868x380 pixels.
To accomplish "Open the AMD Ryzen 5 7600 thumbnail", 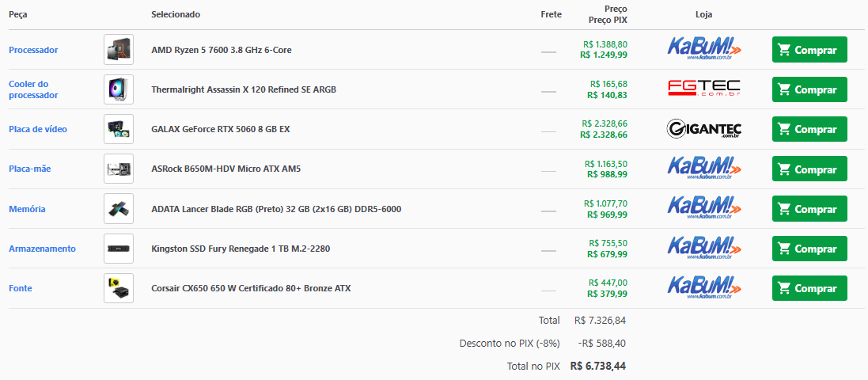I will coord(119,50).
